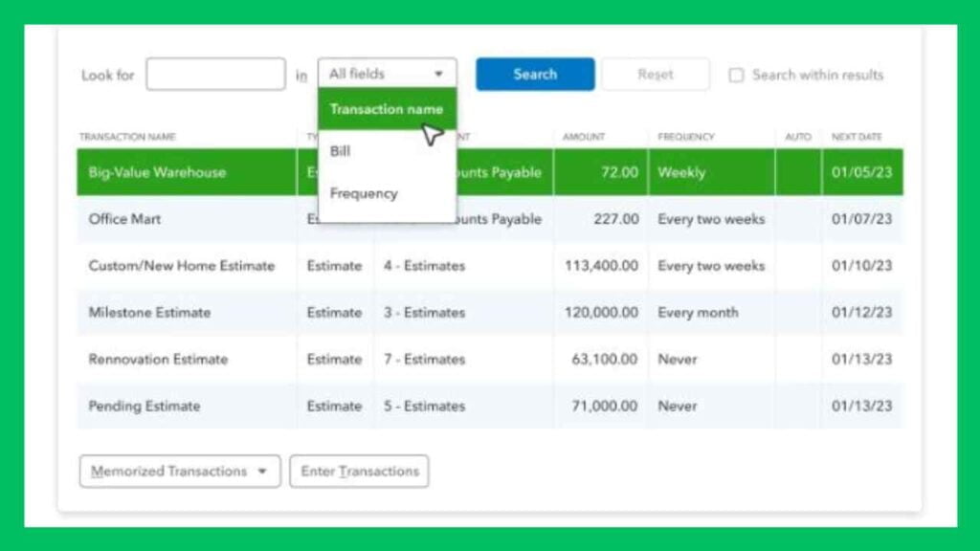Screen dimensions: 980x551
Task: Sort by the Amount column header
Action: pos(584,137)
